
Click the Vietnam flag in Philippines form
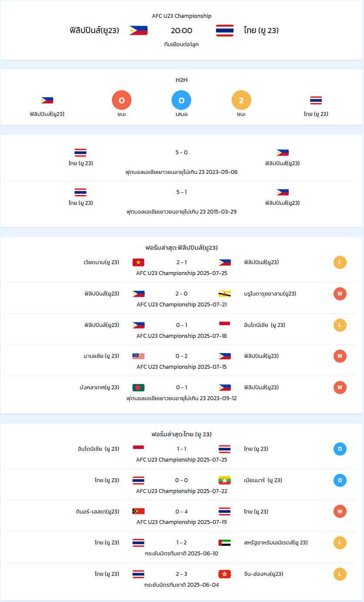(138, 262)
